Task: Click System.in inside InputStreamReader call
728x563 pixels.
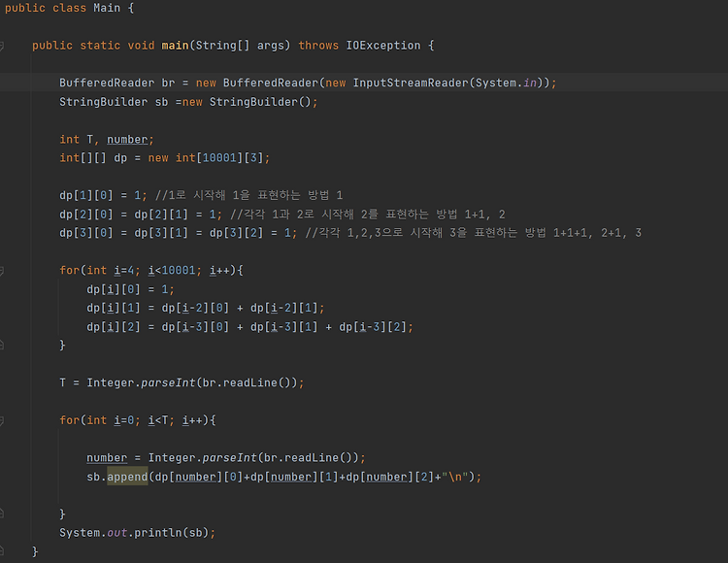Action: coord(506,83)
